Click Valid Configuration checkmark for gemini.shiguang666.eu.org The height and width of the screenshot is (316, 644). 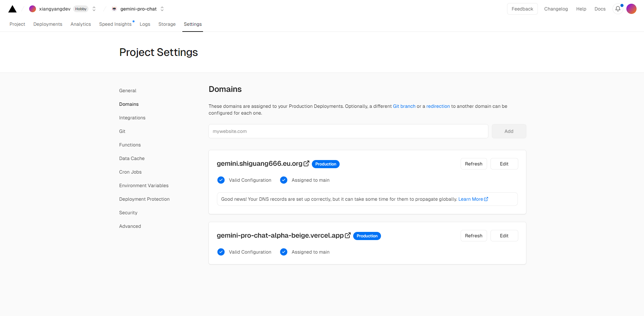point(221,180)
